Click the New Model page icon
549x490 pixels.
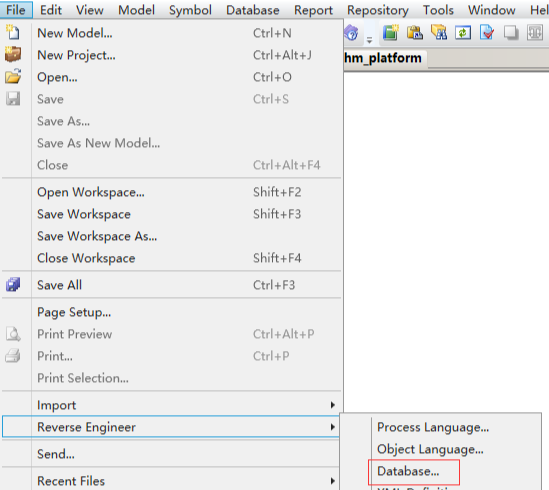pos(13,33)
